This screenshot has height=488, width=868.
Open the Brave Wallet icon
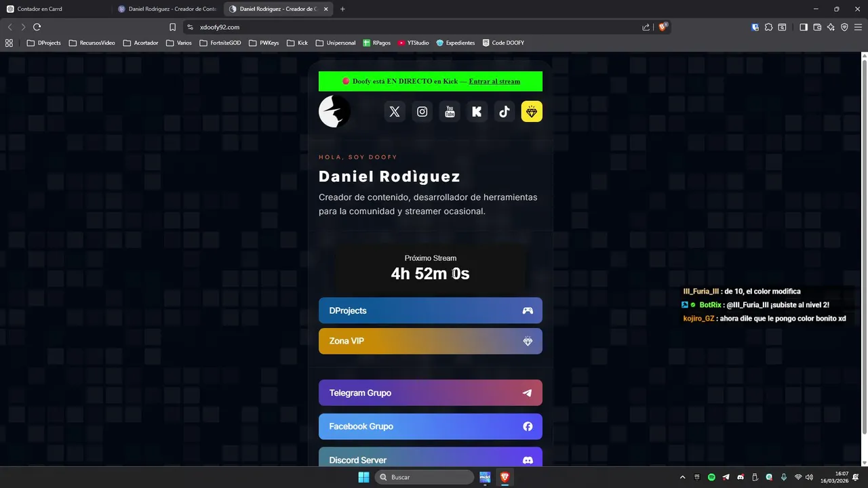[x=817, y=27]
